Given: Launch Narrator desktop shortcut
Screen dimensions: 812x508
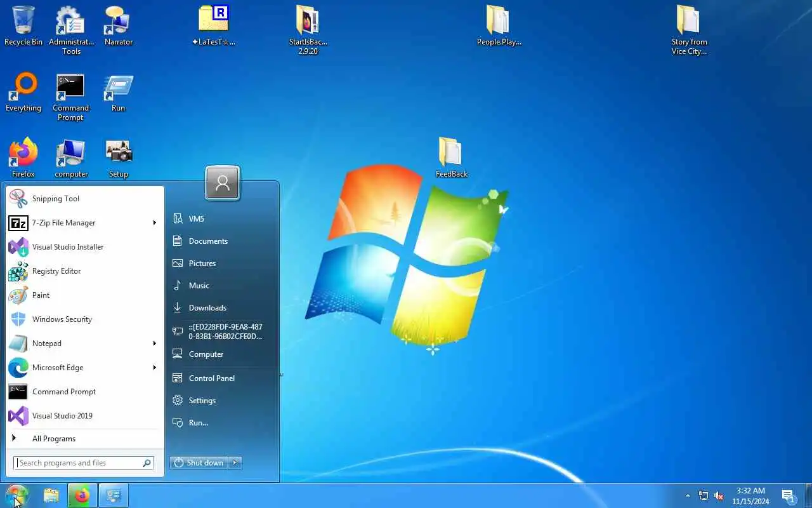Looking at the screenshot, I should click(x=119, y=25).
